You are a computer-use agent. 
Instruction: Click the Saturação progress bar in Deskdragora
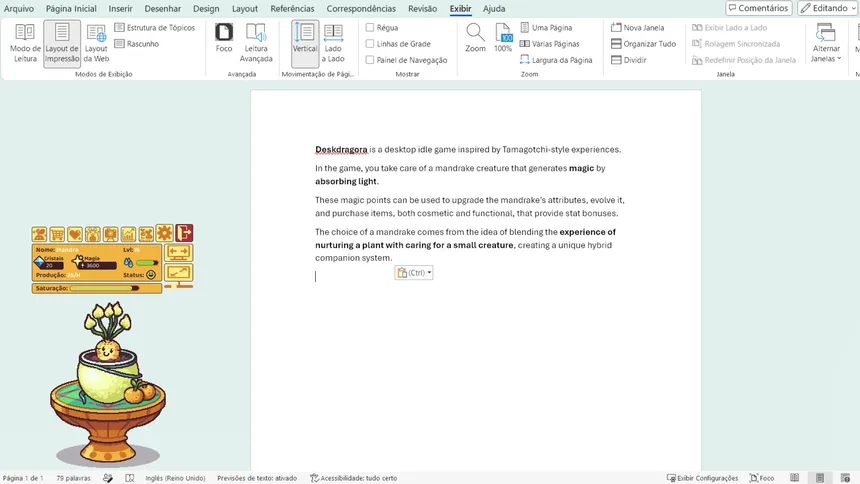coord(104,288)
